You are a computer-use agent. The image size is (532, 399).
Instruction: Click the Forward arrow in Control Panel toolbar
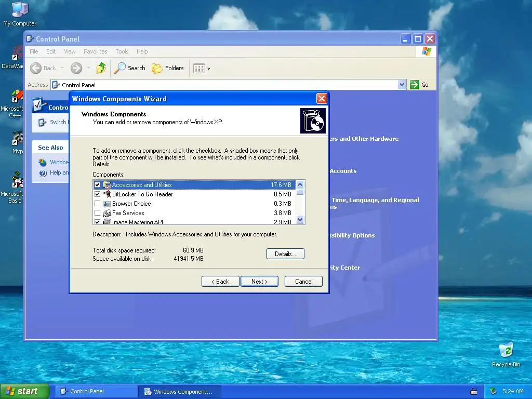(x=76, y=68)
